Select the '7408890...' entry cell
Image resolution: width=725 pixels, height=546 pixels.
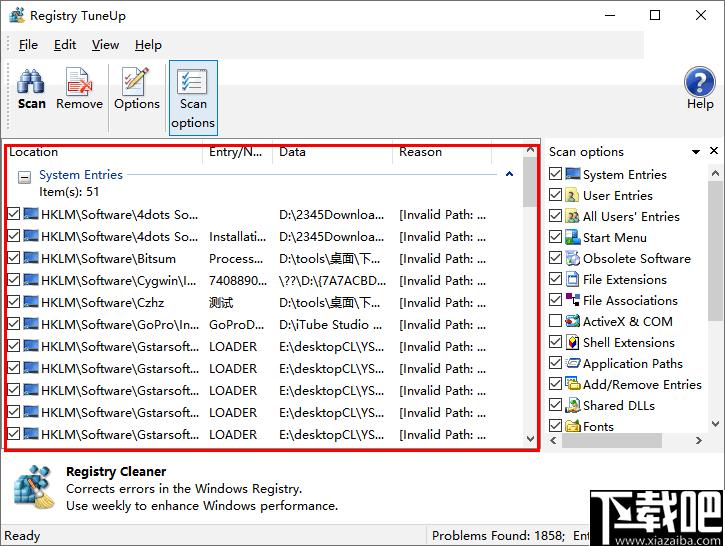[238, 281]
